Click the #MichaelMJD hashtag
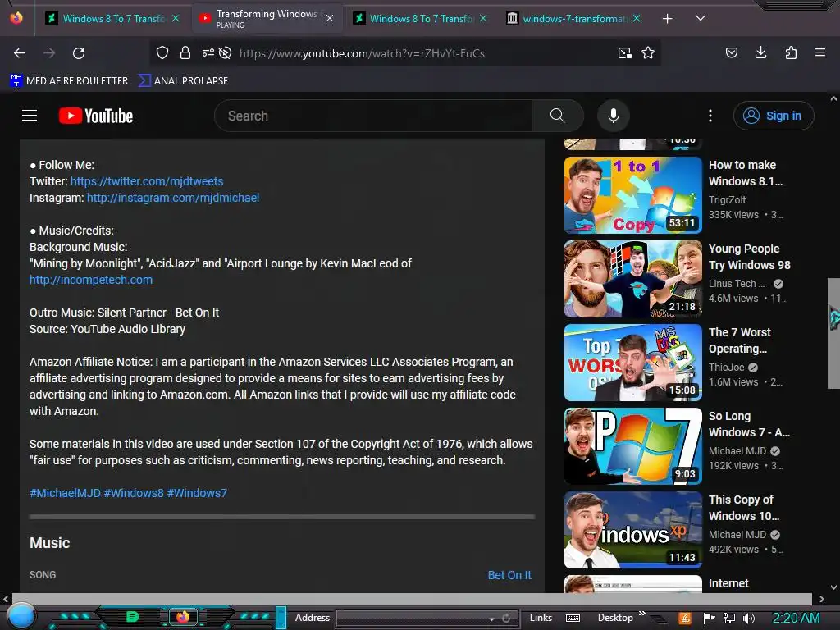 click(x=65, y=493)
